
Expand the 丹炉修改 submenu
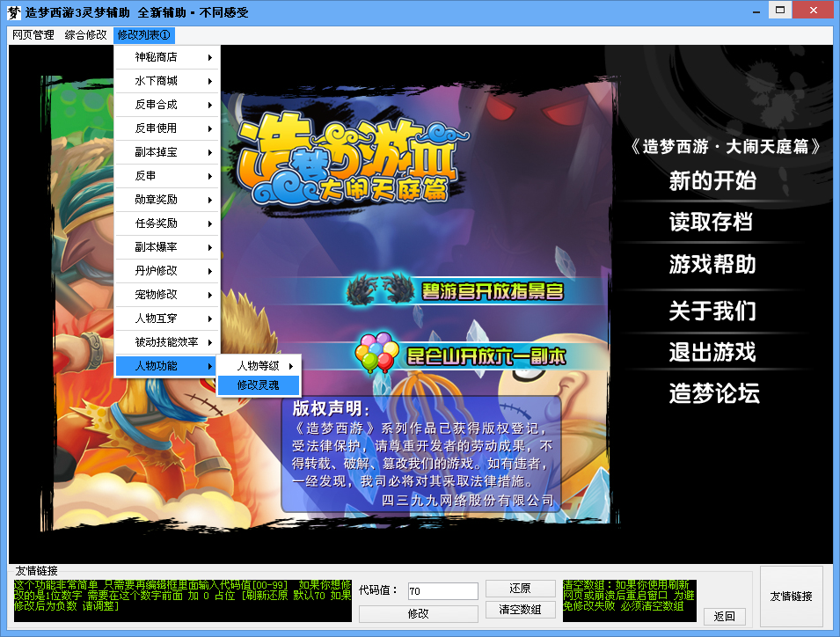[x=167, y=271]
